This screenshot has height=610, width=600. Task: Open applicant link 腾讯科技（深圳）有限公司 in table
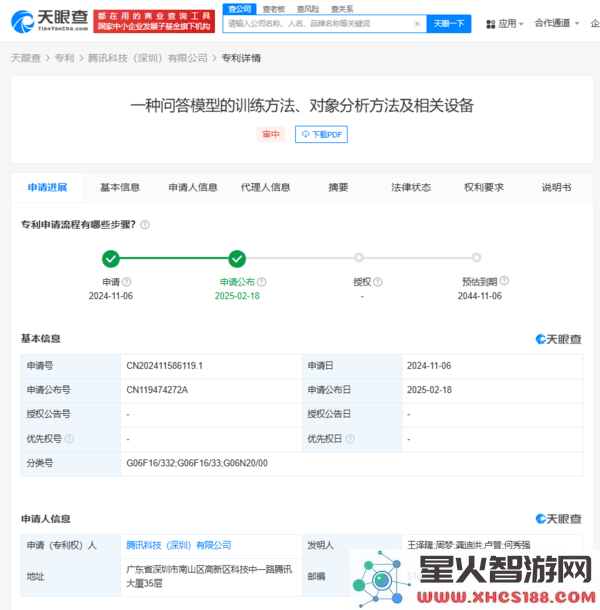[179, 545]
